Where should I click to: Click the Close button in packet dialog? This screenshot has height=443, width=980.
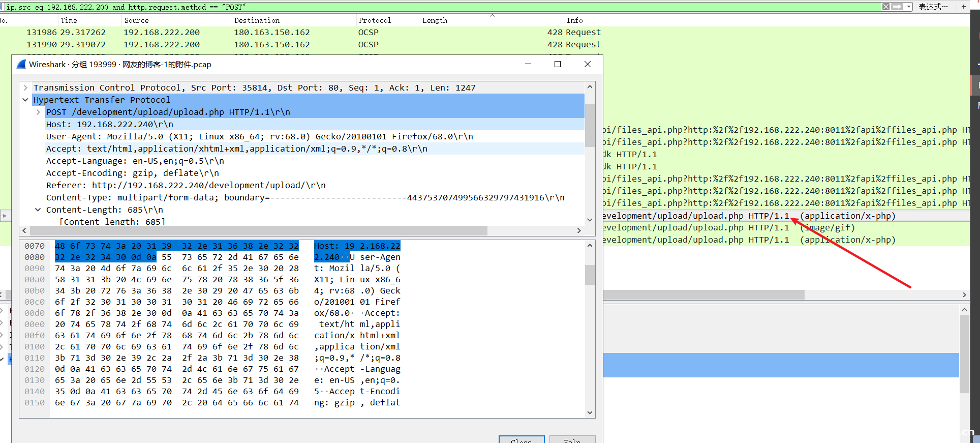[x=521, y=440]
